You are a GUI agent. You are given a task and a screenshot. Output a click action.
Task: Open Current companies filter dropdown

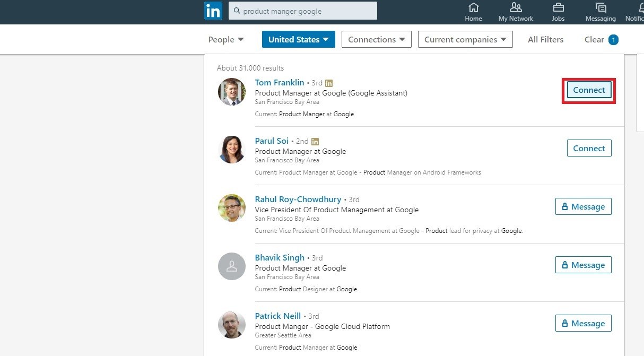[465, 39]
